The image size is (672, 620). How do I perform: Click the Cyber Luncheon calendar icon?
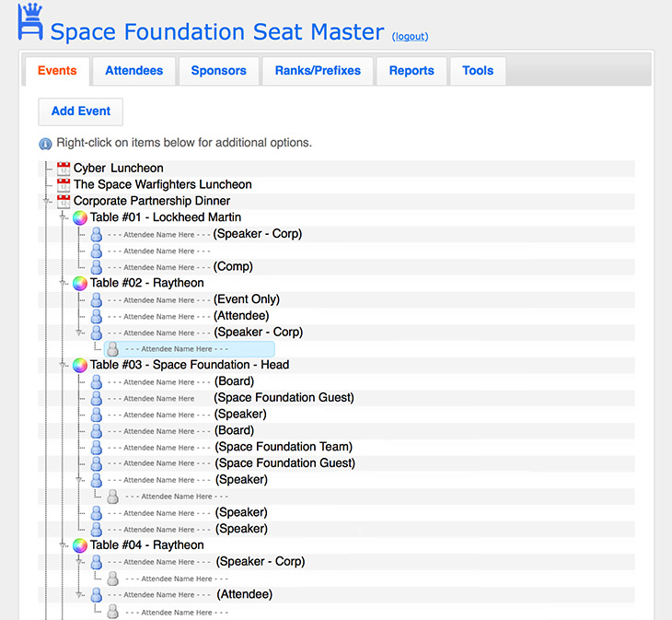pyautogui.click(x=64, y=169)
